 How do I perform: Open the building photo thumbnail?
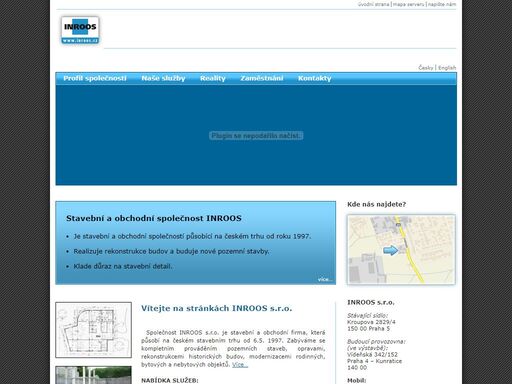coord(93,375)
